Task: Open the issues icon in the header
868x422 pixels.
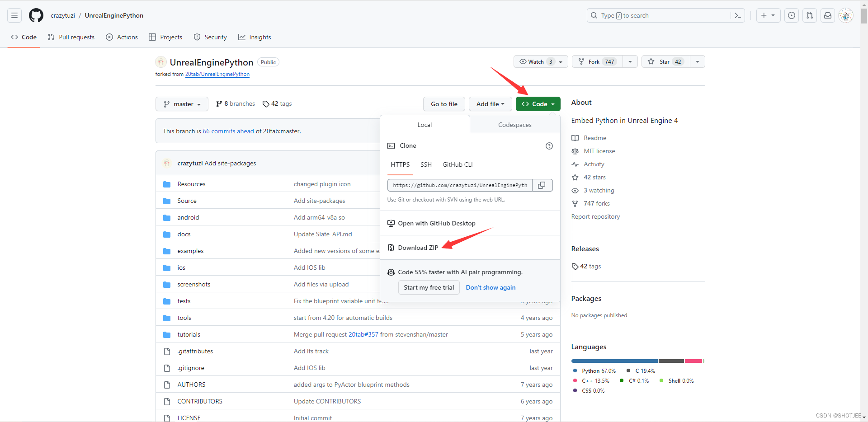Action: pos(792,15)
